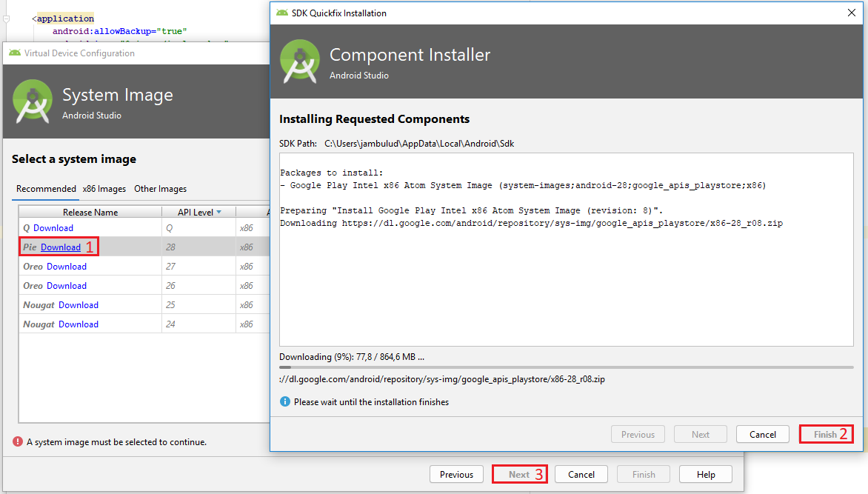Download the Nougat API 24 image

79,324
